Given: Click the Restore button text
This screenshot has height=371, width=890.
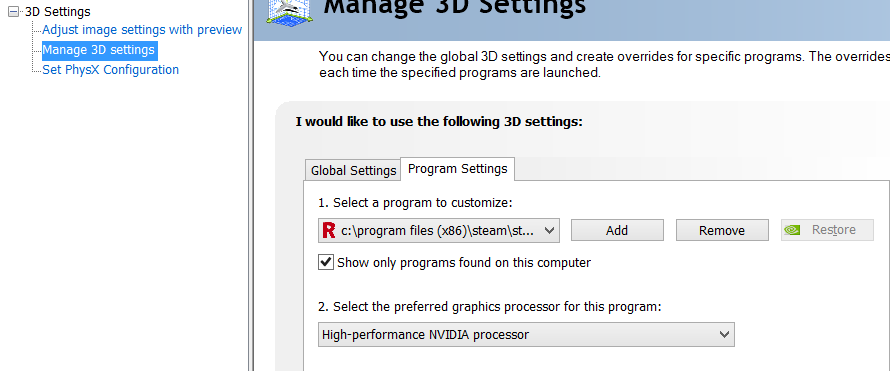Looking at the screenshot, I should click(833, 230).
